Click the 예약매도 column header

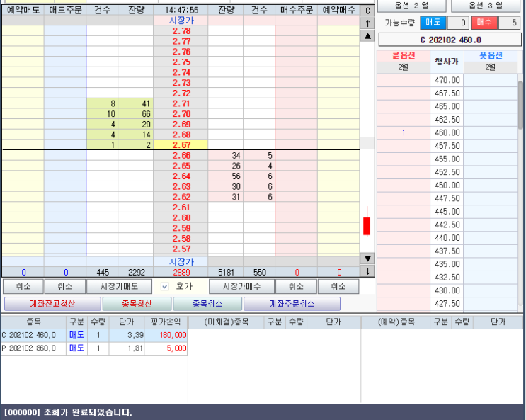23,10
